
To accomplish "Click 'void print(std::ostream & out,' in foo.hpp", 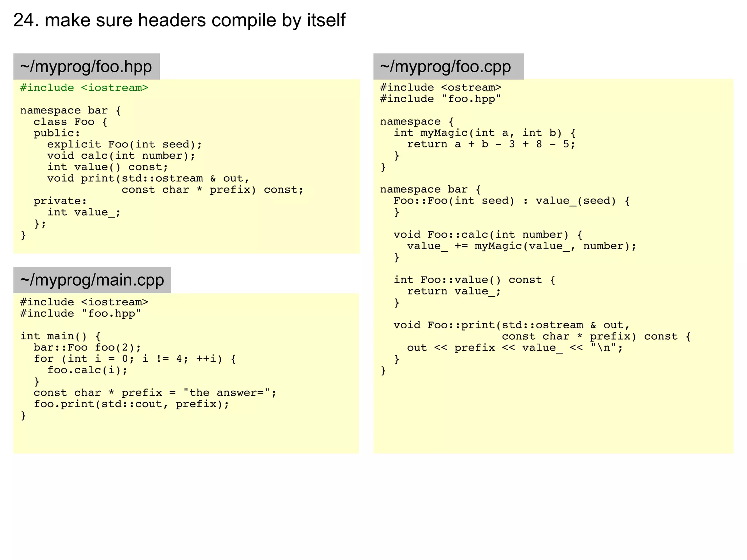I will (x=148, y=178).
